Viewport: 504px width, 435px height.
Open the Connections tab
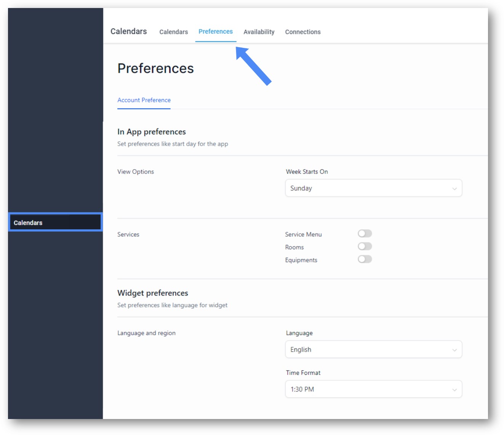click(x=303, y=32)
